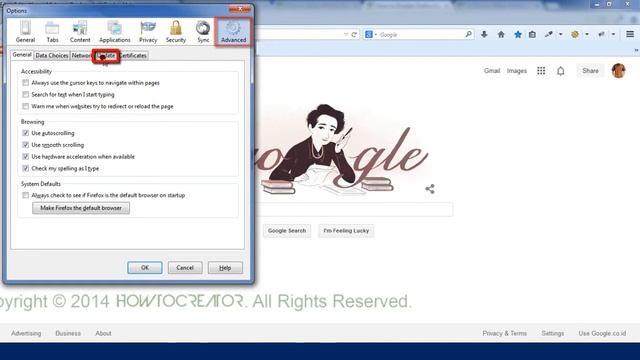This screenshot has width=640, height=360.
Task: Click the doodle share icon
Action: 430,189
